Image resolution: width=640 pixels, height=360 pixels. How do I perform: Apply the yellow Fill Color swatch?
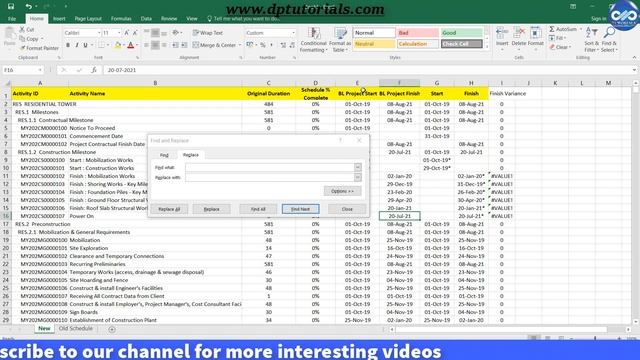click(x=117, y=45)
